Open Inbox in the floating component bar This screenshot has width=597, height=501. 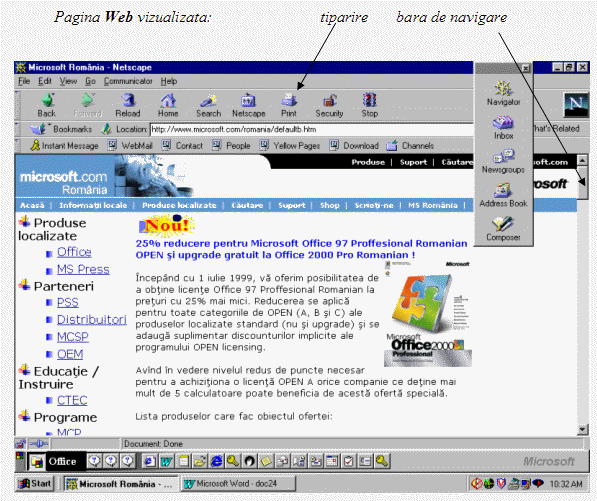[503, 128]
